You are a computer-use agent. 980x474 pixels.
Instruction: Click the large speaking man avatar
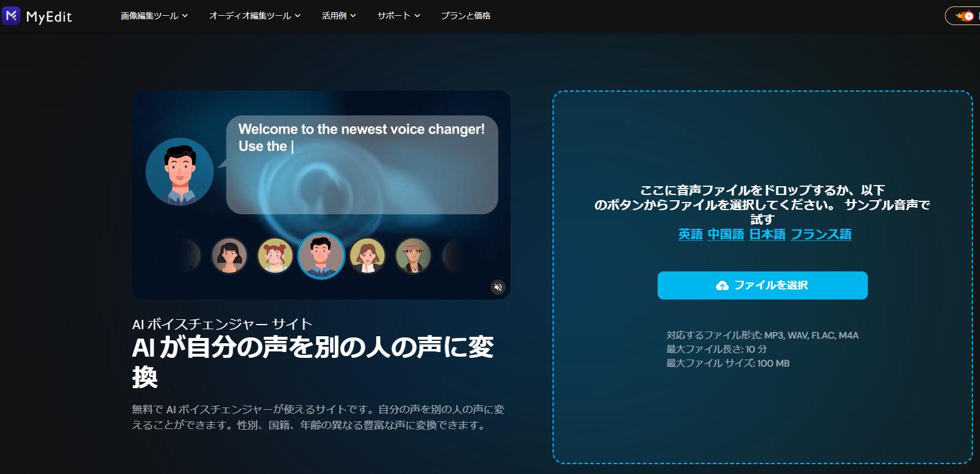[x=180, y=172]
